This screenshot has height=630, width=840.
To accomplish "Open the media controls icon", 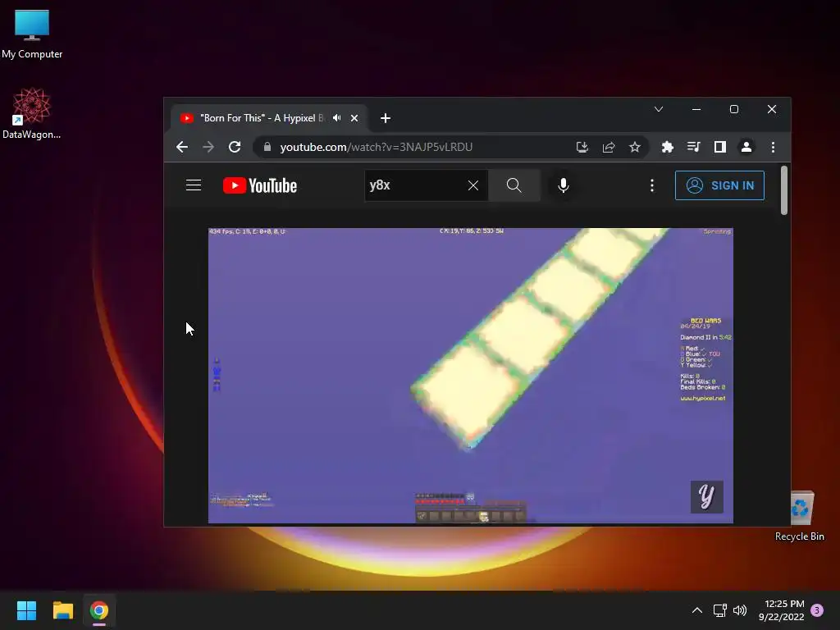I will [x=694, y=147].
